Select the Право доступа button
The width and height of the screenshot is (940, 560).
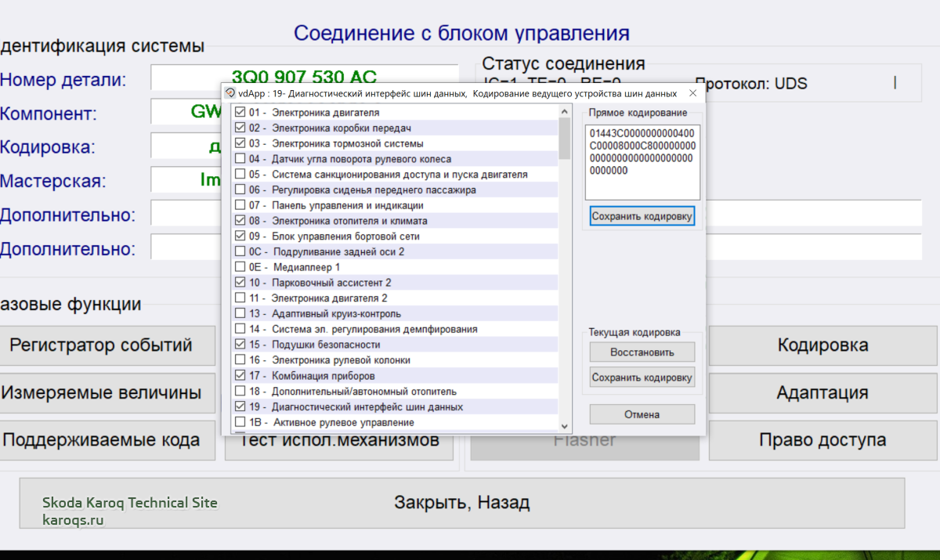point(822,440)
